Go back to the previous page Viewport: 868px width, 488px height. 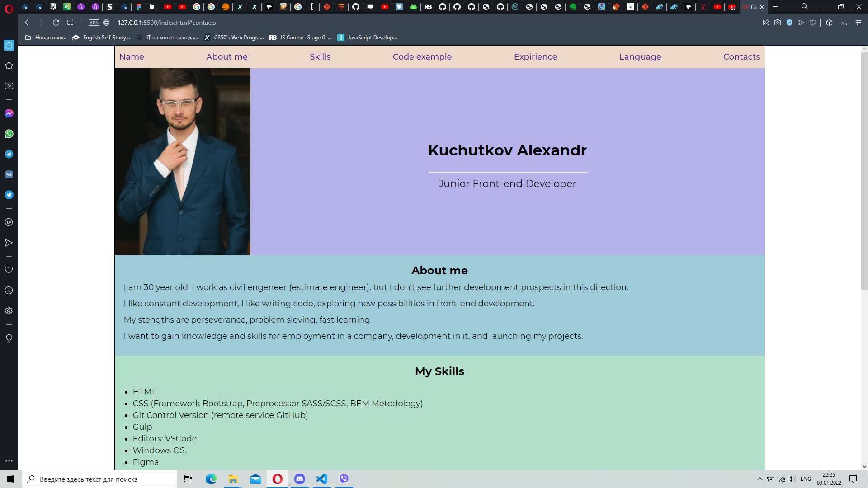(27, 23)
